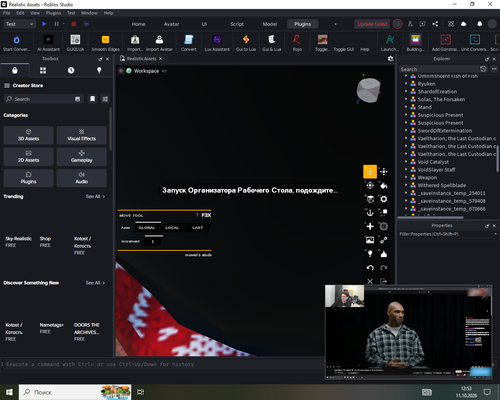
Task: Toggle the bookmark filter in Toolbox
Action: (x=92, y=99)
